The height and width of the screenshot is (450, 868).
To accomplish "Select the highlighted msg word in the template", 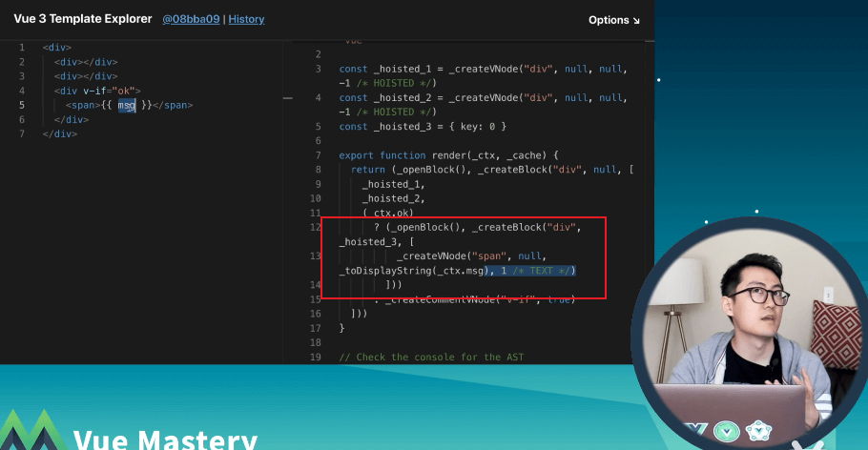I will (x=126, y=105).
